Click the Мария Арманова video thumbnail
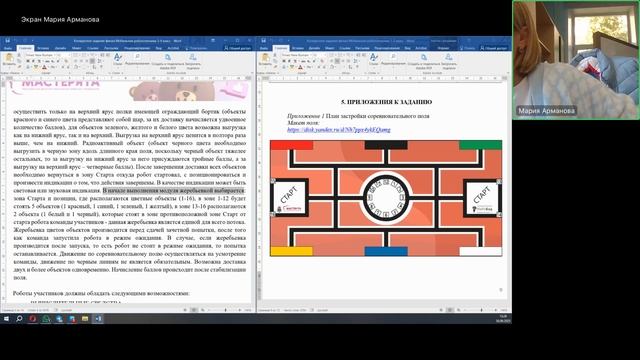Image resolution: width=640 pixels, height=360 pixels. (x=576, y=60)
